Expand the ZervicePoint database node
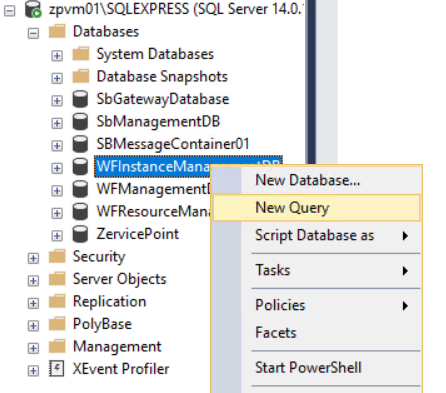This screenshot has height=393, width=446. tap(57, 236)
